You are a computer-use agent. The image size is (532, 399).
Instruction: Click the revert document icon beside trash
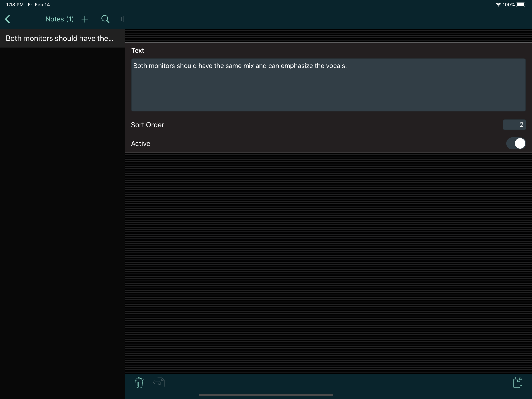159,382
